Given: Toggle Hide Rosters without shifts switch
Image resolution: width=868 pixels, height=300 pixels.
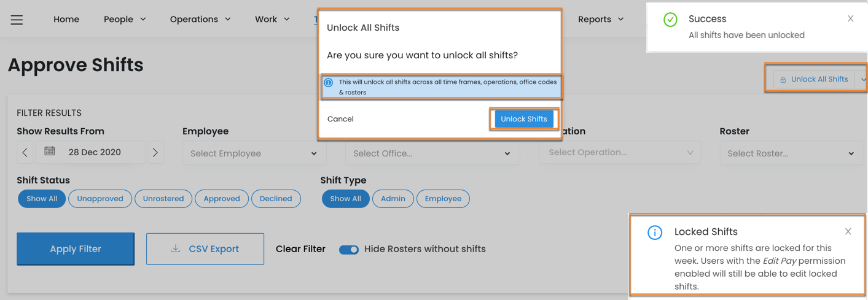Looking at the screenshot, I should click(x=349, y=250).
